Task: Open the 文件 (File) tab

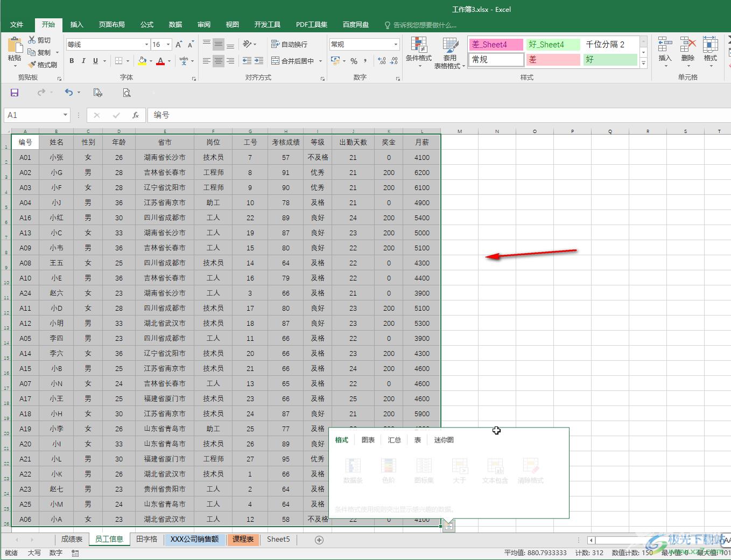Action: click(17, 25)
